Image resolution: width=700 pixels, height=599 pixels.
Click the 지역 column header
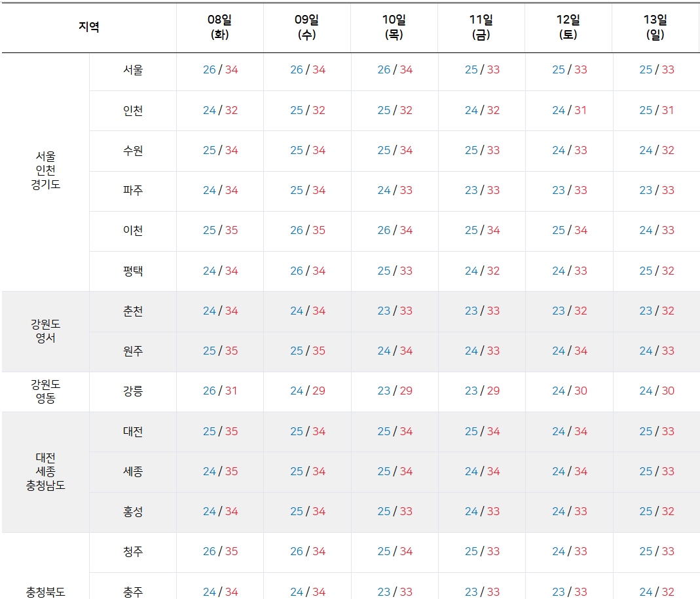pos(88,28)
